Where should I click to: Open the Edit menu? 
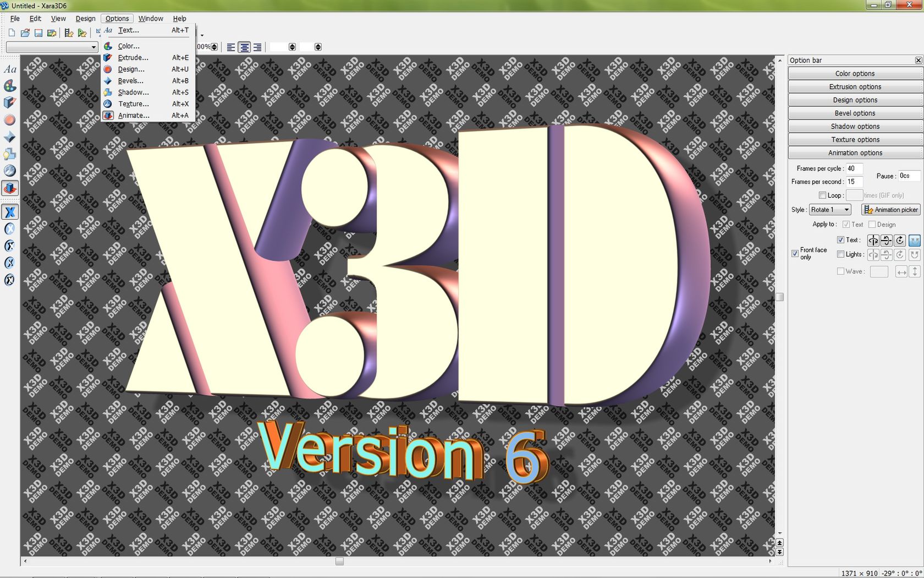[35, 19]
